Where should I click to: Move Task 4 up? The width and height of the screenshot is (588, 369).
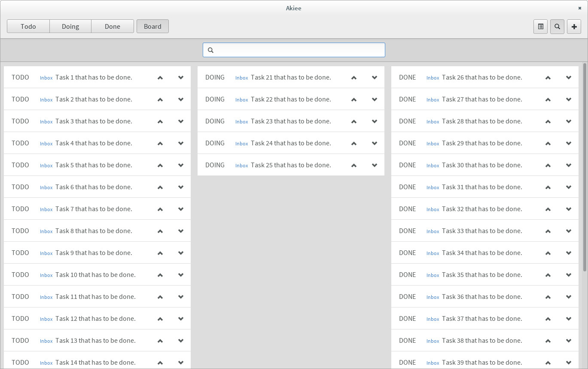click(160, 144)
